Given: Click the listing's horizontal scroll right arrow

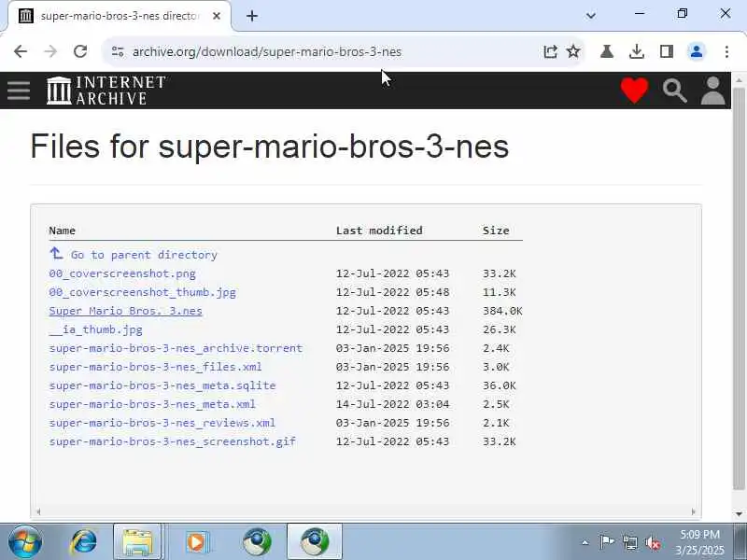Looking at the screenshot, I should [694, 511].
